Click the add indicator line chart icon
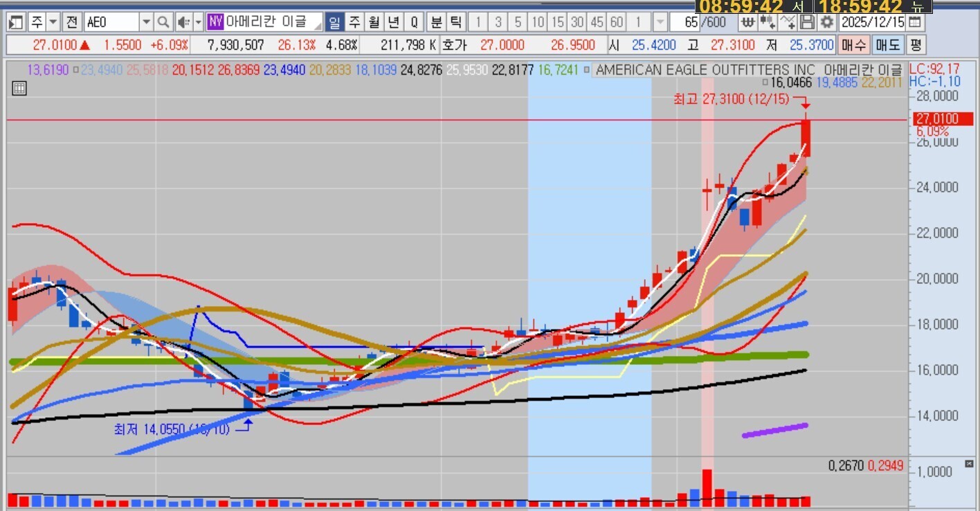Viewport: 980px width, 511px height. (787, 22)
